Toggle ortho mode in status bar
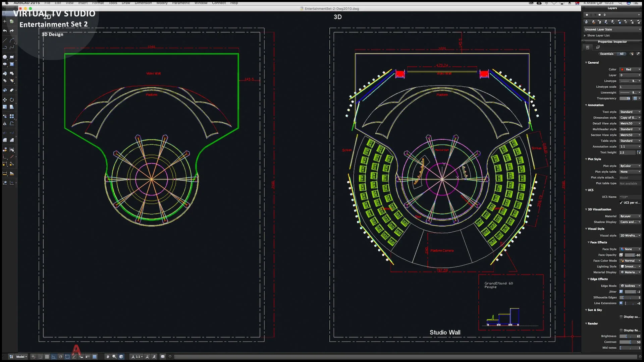The height and width of the screenshot is (362, 644). point(54,357)
